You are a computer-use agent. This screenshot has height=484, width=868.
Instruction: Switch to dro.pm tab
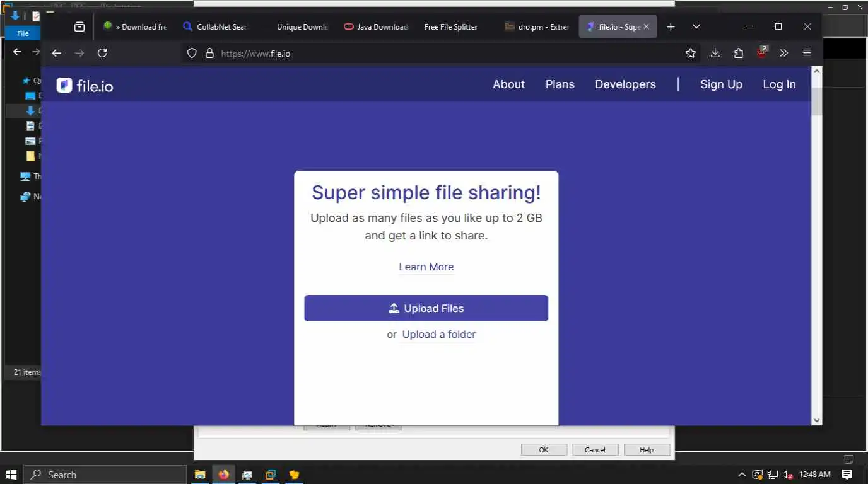pos(536,27)
